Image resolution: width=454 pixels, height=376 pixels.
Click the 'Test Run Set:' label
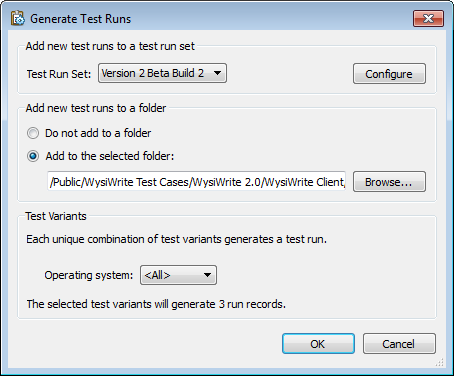pyautogui.click(x=59, y=74)
